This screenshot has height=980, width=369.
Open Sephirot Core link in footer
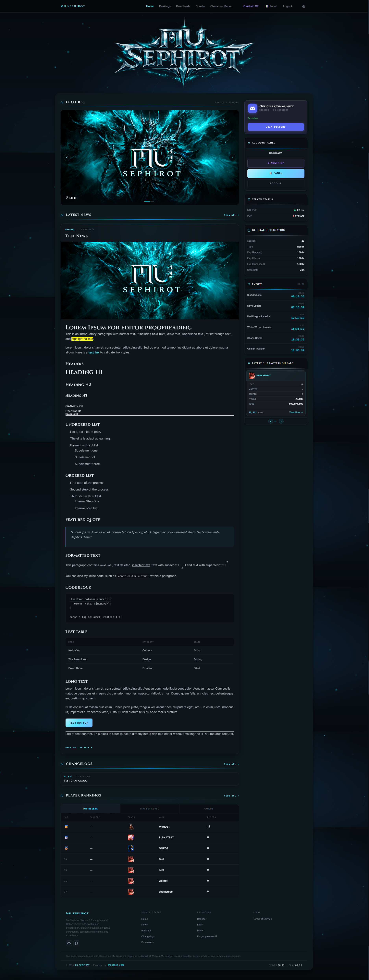[x=116, y=965]
